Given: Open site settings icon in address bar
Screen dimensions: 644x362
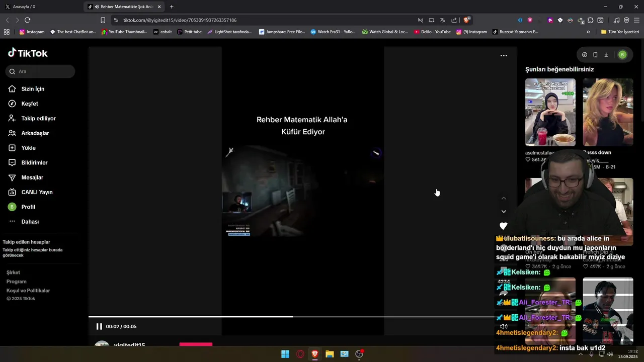Looking at the screenshot, I should 116,20.
